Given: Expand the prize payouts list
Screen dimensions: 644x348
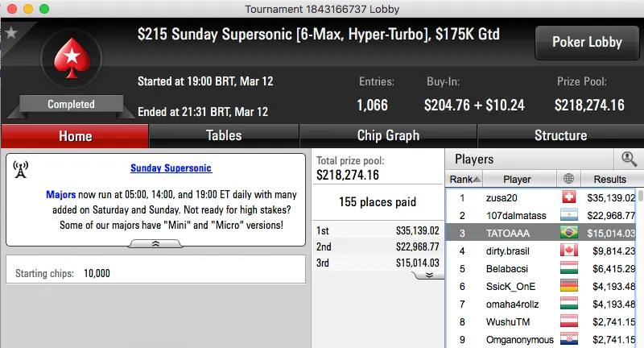Looking at the screenshot, I should tap(429, 275).
